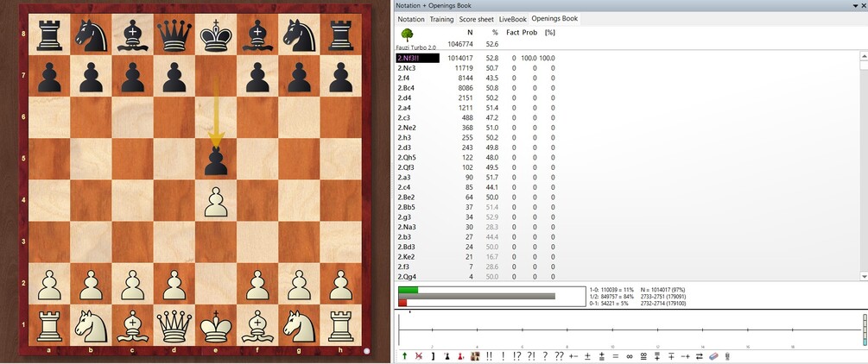Click the move list scrollbar up arrow
The width and height of the screenshot is (868, 364).
pos(863,56)
